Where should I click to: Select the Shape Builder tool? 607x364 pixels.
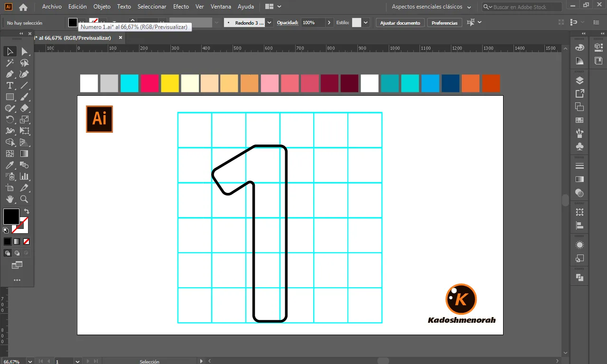[10, 142]
